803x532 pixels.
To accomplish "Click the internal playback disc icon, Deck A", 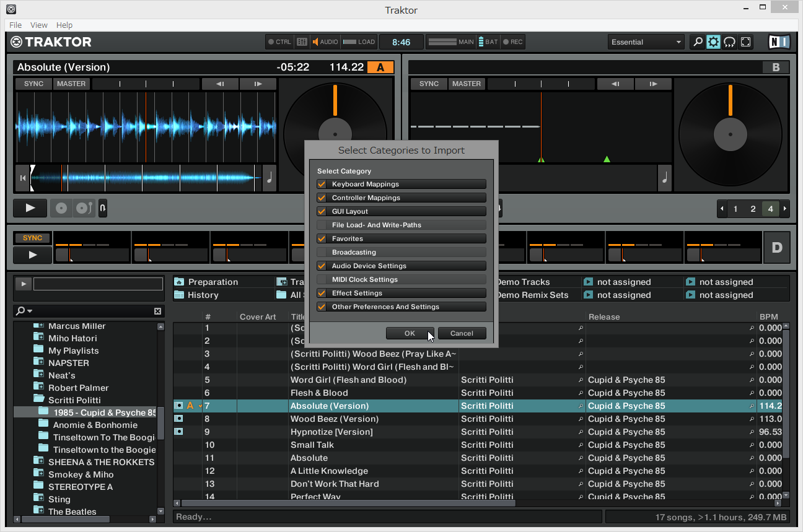I will pos(61,208).
